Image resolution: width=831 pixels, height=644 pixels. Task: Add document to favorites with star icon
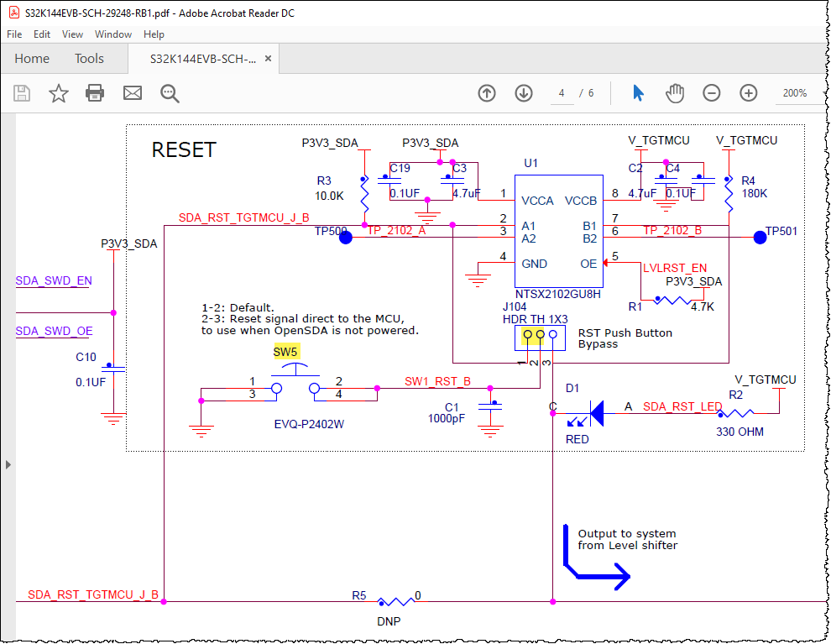59,93
